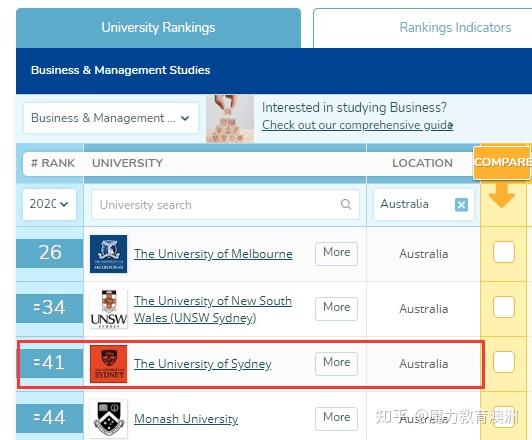Click Australia location in Melbourne row
Screen dimensions: 532x440
pos(423,254)
